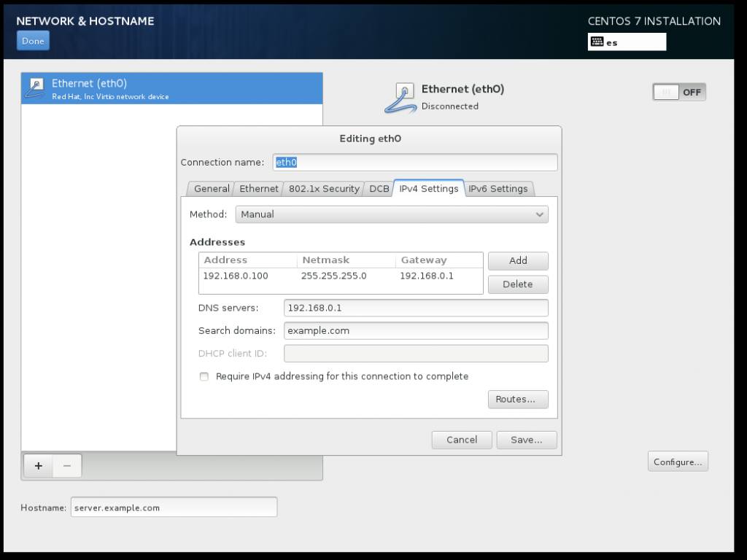Open the Routes configuration dialog
The height and width of the screenshot is (560, 747).
pos(518,399)
